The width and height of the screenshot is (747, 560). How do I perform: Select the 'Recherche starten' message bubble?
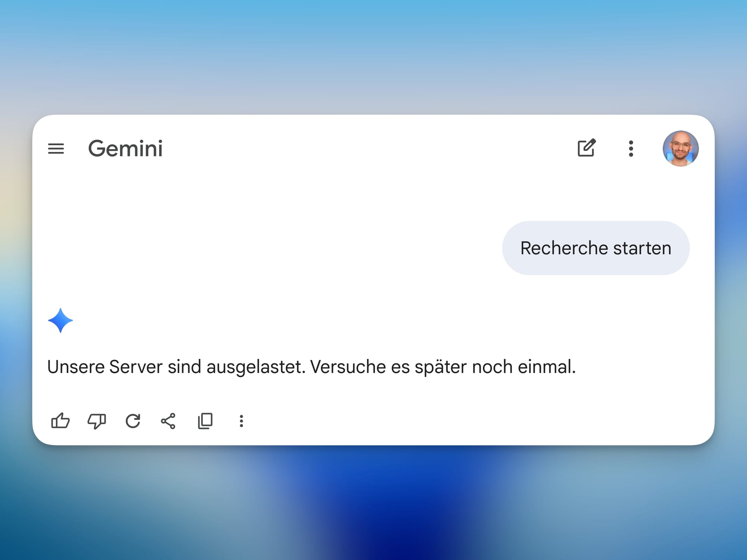(596, 248)
